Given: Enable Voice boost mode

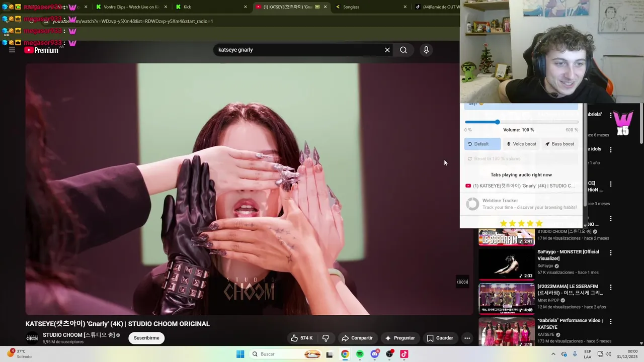Looking at the screenshot, I should (x=521, y=144).
